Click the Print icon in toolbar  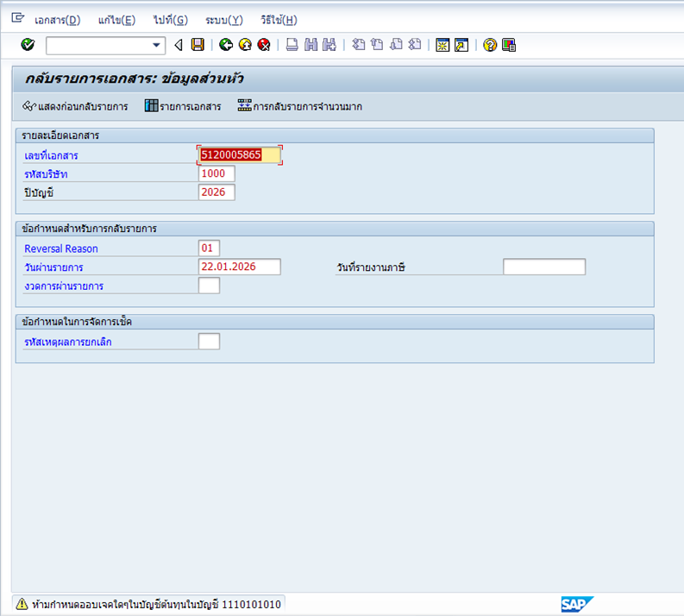tap(292, 45)
